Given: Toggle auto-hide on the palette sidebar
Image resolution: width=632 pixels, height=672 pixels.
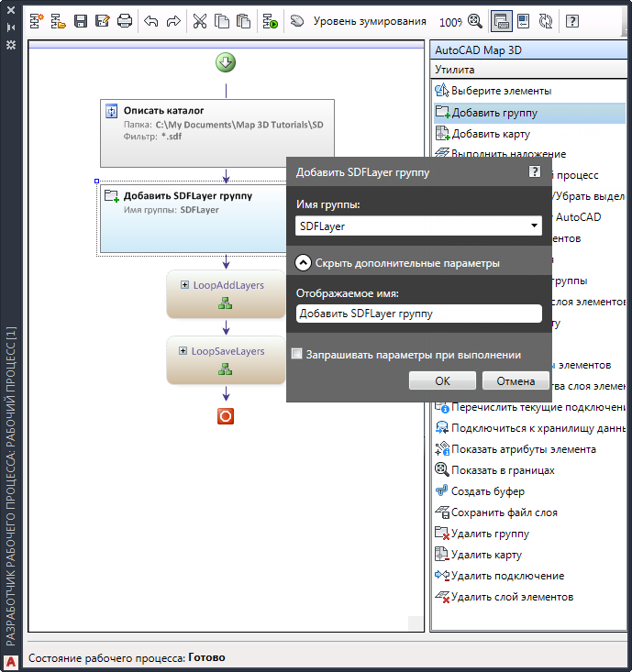Looking at the screenshot, I should pos(11,28).
